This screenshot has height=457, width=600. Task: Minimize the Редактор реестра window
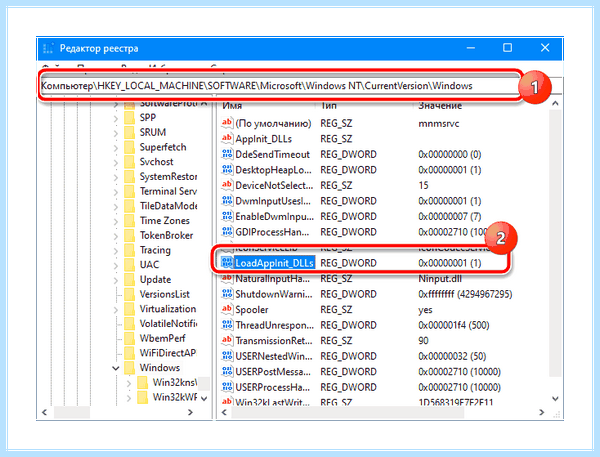[x=471, y=48]
